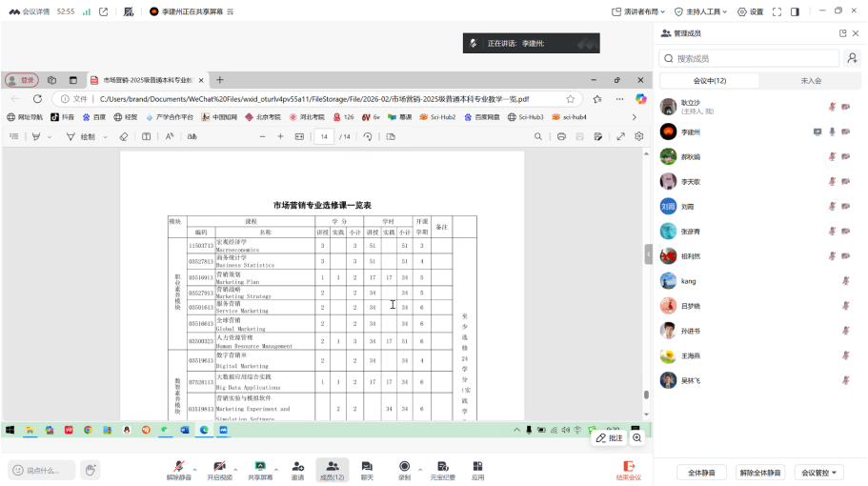868x486 pixels.
Task: Start recording with 录制 button
Action: pyautogui.click(x=404, y=469)
